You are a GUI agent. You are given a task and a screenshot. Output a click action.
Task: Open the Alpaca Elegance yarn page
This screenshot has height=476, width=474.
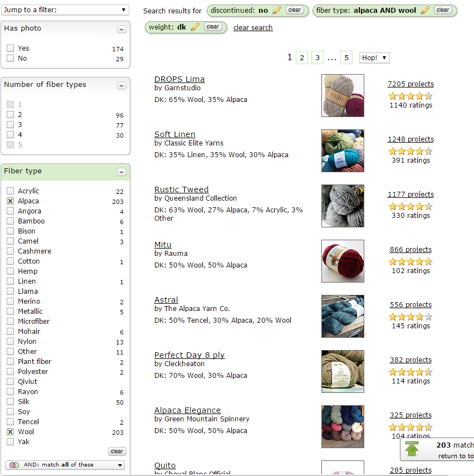click(x=188, y=410)
